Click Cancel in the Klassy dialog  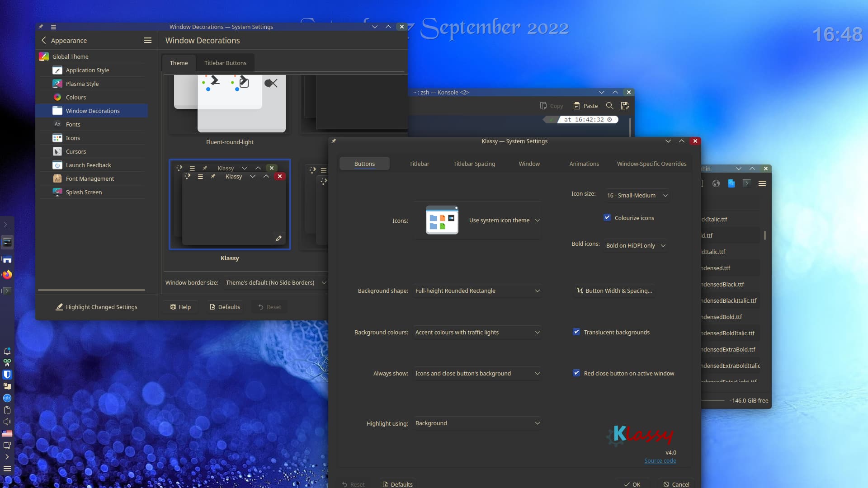(x=676, y=484)
